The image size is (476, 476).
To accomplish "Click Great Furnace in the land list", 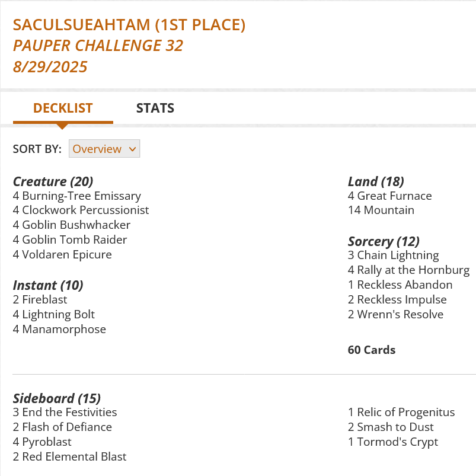I will tap(394, 196).
